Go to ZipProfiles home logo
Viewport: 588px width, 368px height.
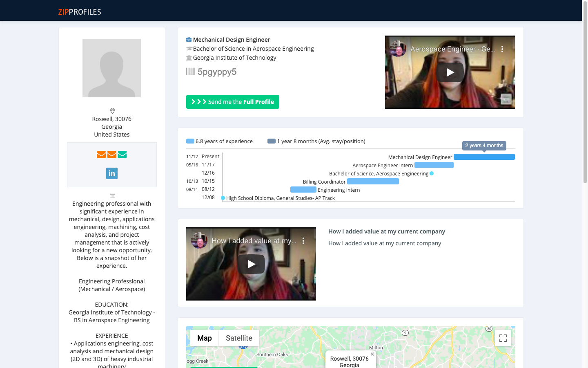click(80, 12)
